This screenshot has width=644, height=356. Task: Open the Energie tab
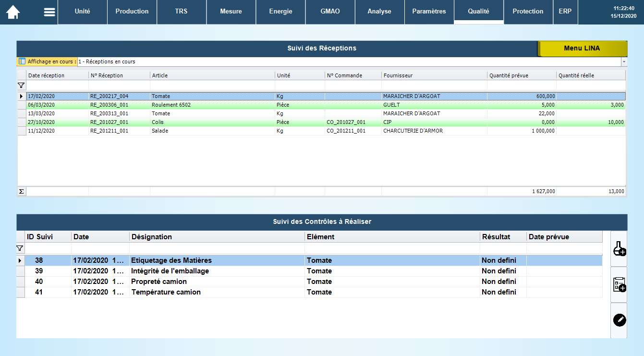[x=280, y=12]
